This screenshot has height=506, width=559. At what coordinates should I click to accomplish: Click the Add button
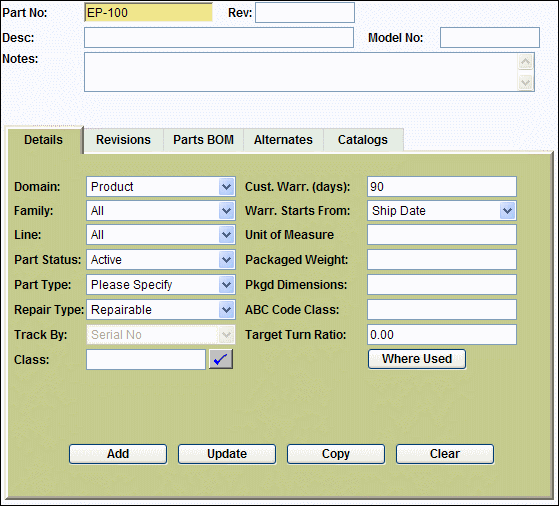pyautogui.click(x=118, y=454)
